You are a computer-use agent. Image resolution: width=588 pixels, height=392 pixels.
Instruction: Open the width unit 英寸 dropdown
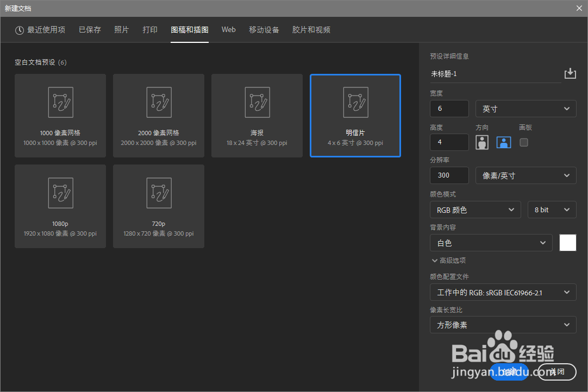click(x=526, y=109)
